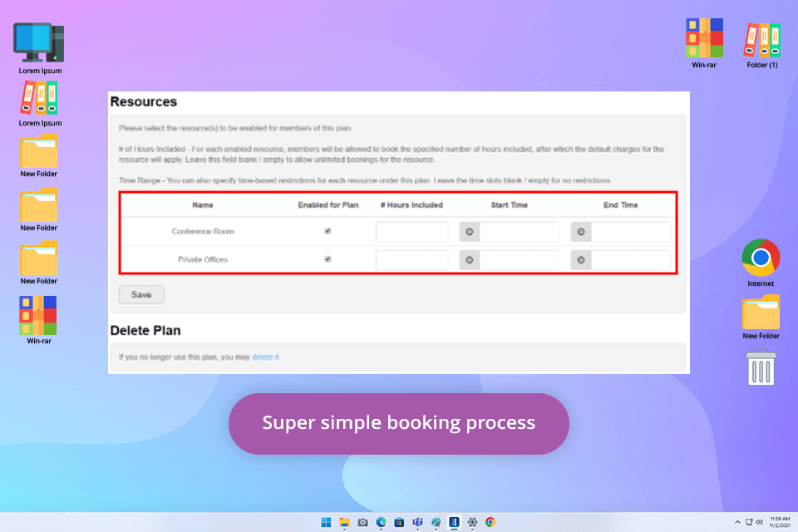This screenshot has height=532, width=798.
Task: Click the network display tray icon
Action: point(749,522)
